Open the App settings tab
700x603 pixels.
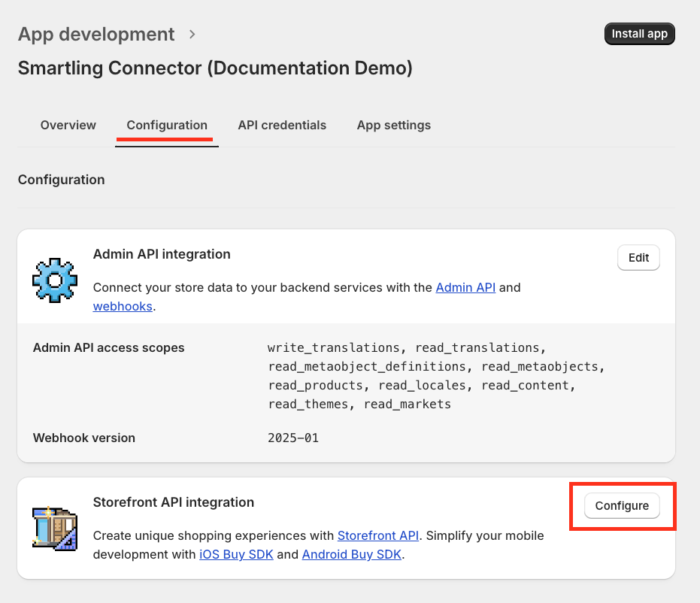394,125
